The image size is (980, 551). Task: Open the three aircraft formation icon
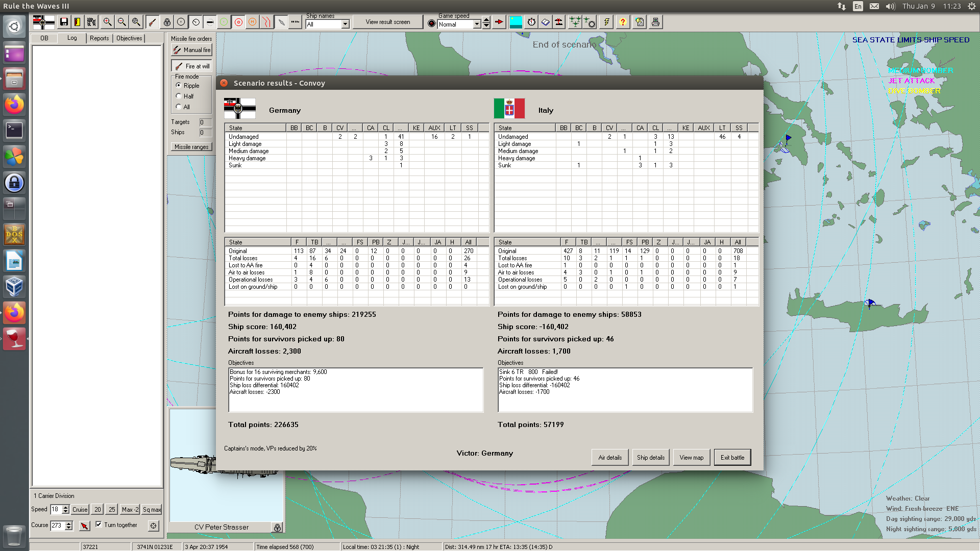[575, 22]
